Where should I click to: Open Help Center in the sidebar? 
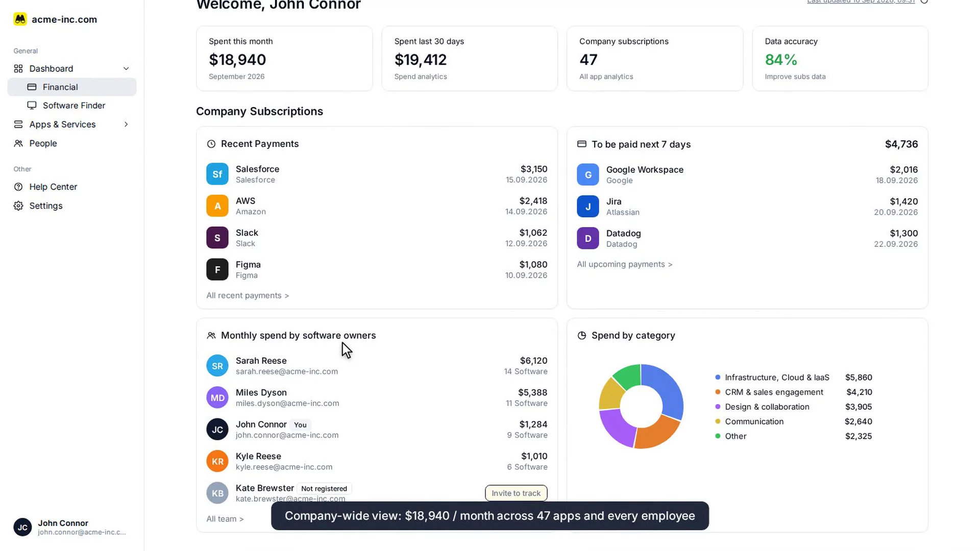click(72, 187)
